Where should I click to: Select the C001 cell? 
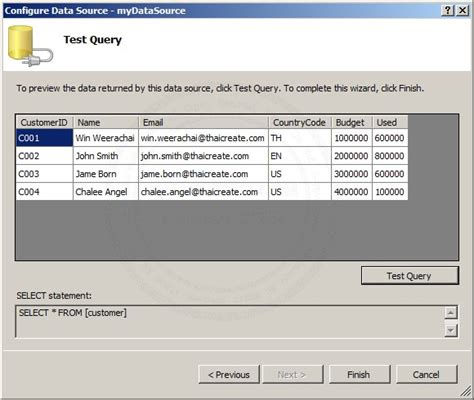click(44, 138)
